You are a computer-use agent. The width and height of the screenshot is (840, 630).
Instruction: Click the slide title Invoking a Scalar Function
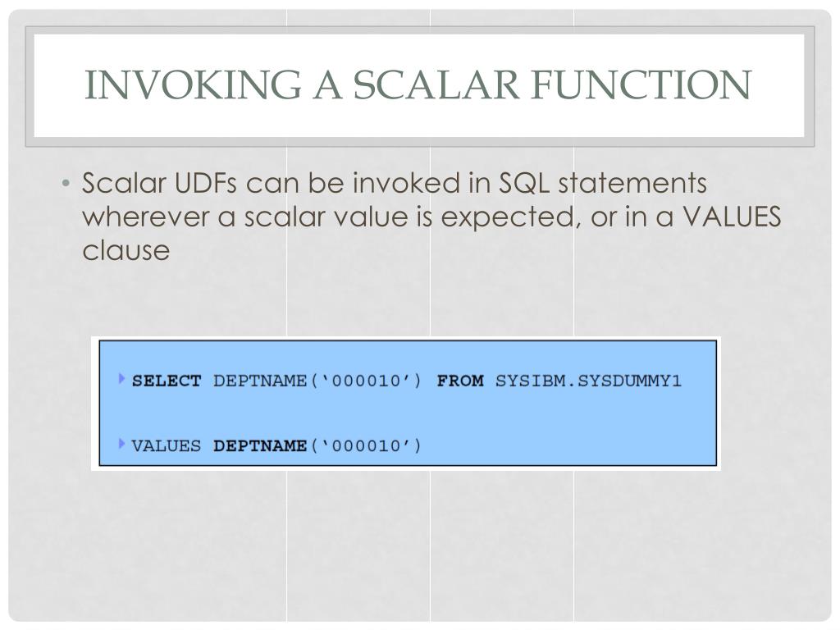point(418,84)
